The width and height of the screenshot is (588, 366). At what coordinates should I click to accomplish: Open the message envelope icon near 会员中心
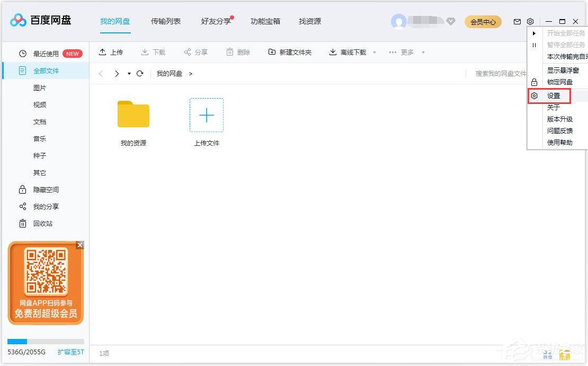point(516,21)
